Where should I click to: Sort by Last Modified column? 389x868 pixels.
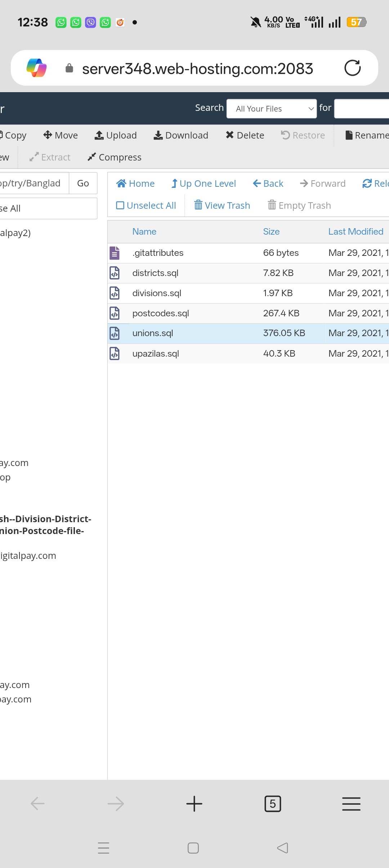(x=356, y=232)
